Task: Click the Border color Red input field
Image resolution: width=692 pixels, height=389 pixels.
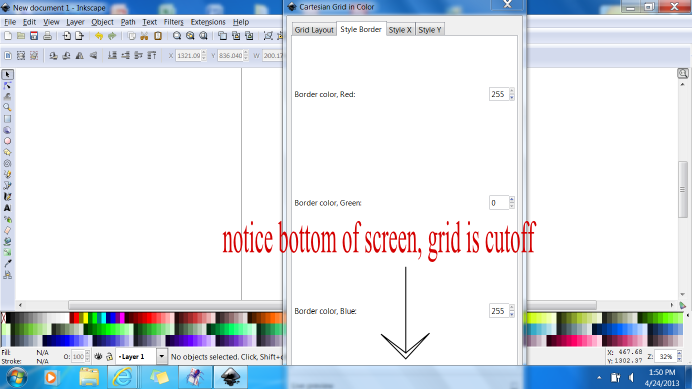Action: [x=499, y=94]
